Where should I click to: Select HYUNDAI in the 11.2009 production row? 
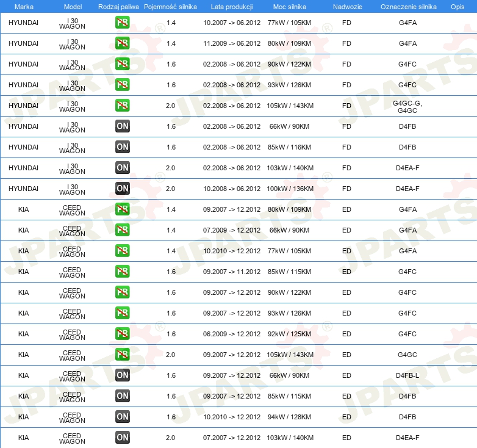(23, 43)
